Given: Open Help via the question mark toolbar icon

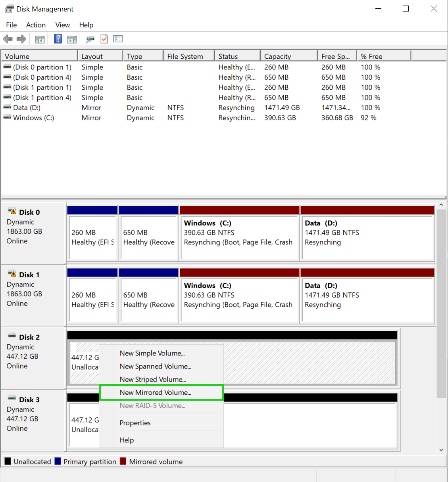Looking at the screenshot, I should [58, 38].
